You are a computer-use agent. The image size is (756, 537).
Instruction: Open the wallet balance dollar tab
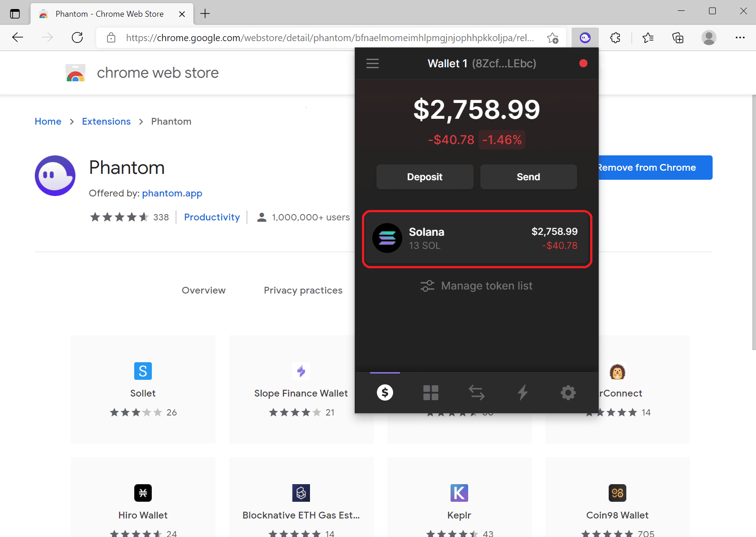[x=385, y=392]
